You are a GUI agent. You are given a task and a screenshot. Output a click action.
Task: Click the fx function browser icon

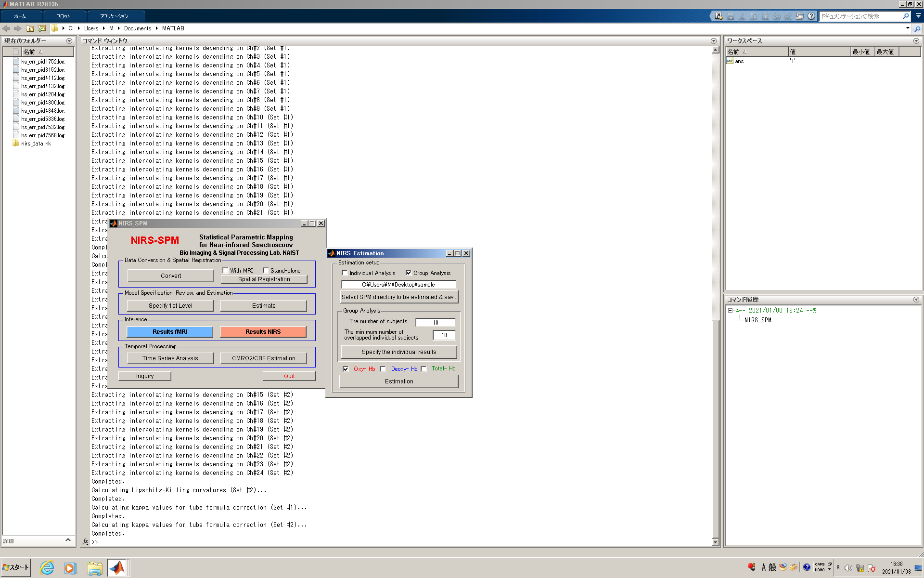[85, 541]
